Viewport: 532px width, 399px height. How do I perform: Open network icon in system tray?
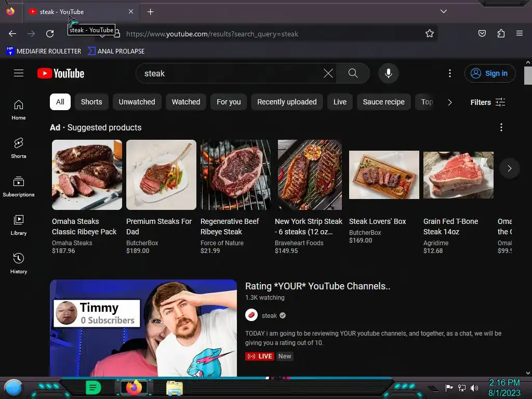click(x=462, y=388)
